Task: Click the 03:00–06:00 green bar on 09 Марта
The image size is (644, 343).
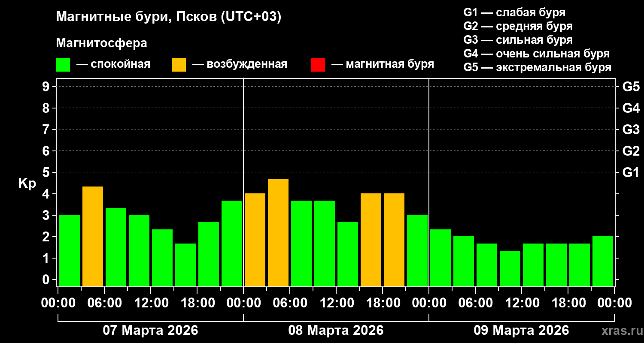Action: [464, 261]
